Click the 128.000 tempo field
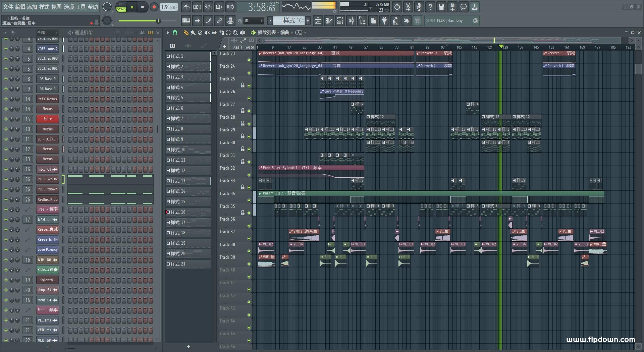This screenshot has height=352, width=644. tap(169, 7)
